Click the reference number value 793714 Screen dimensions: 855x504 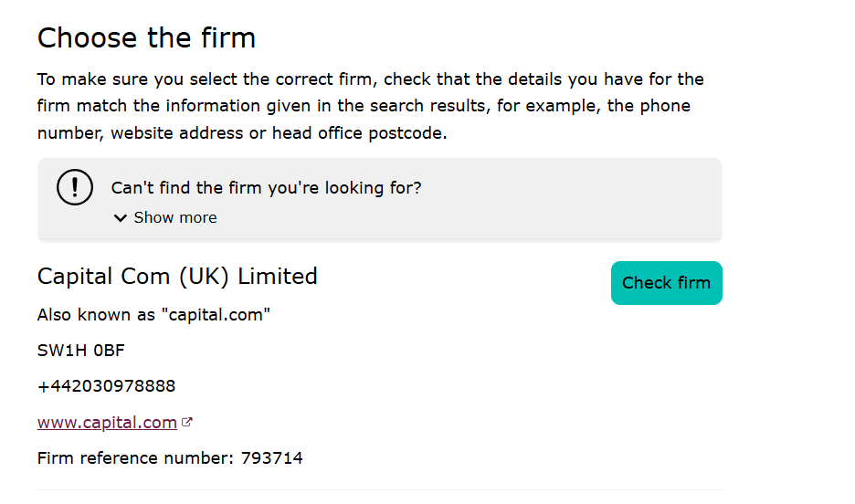(x=272, y=458)
